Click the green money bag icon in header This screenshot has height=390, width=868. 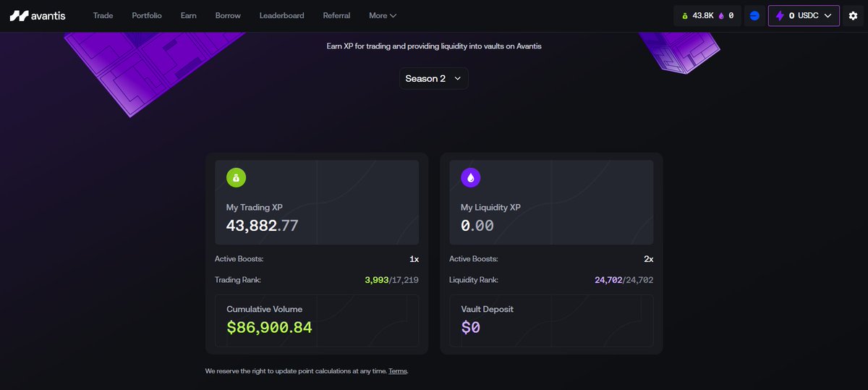click(686, 16)
